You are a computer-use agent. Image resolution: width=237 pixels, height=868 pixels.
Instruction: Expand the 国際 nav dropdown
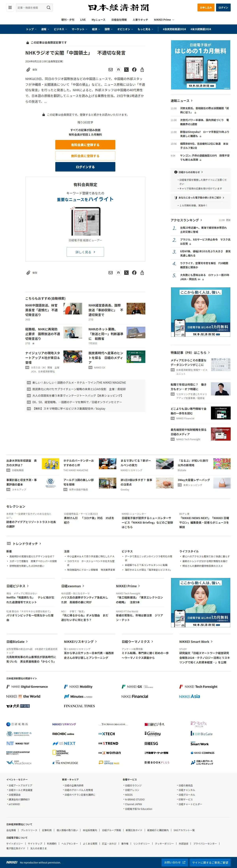[109, 29]
